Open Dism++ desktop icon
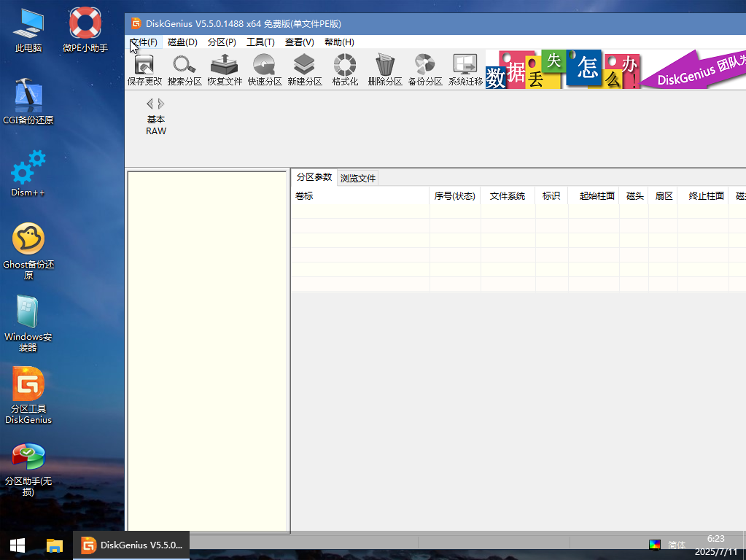Viewport: 746px width, 560px height. 28,174
